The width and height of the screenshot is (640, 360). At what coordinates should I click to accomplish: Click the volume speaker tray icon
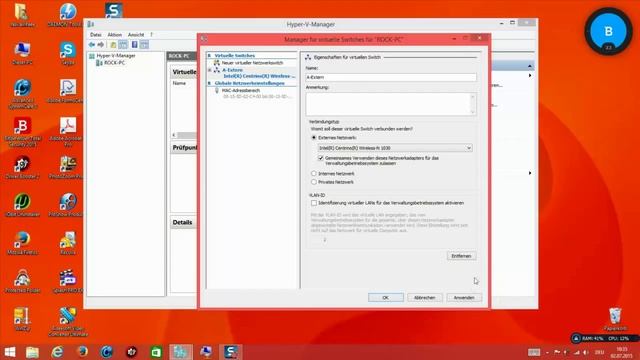pyautogui.click(x=586, y=352)
